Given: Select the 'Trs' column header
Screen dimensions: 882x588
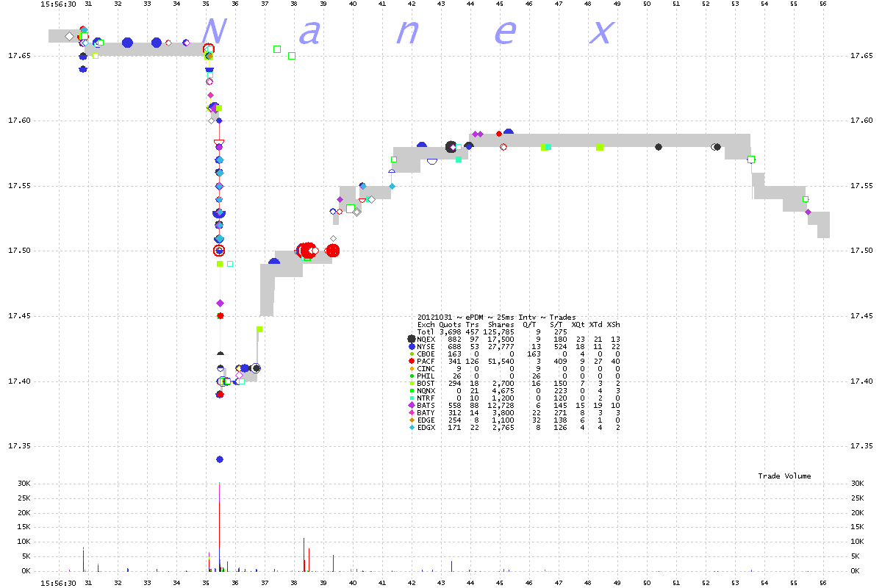Looking at the screenshot, I should 472,324.
